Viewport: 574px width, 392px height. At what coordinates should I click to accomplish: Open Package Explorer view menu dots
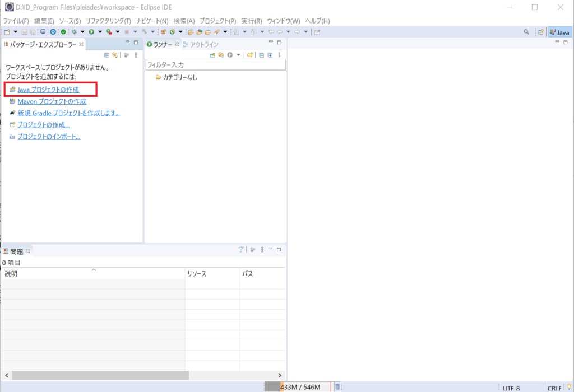tap(136, 55)
